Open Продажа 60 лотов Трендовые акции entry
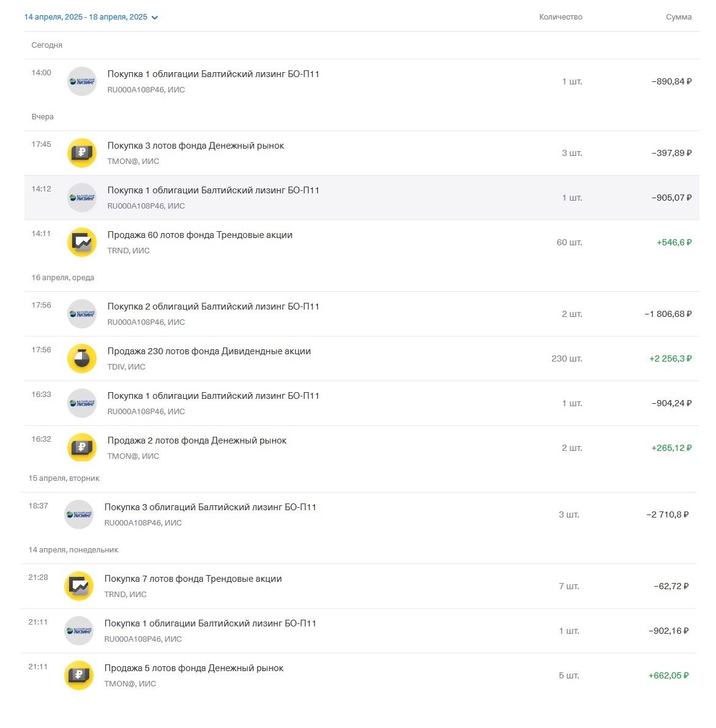The image size is (716, 728). click(361, 242)
